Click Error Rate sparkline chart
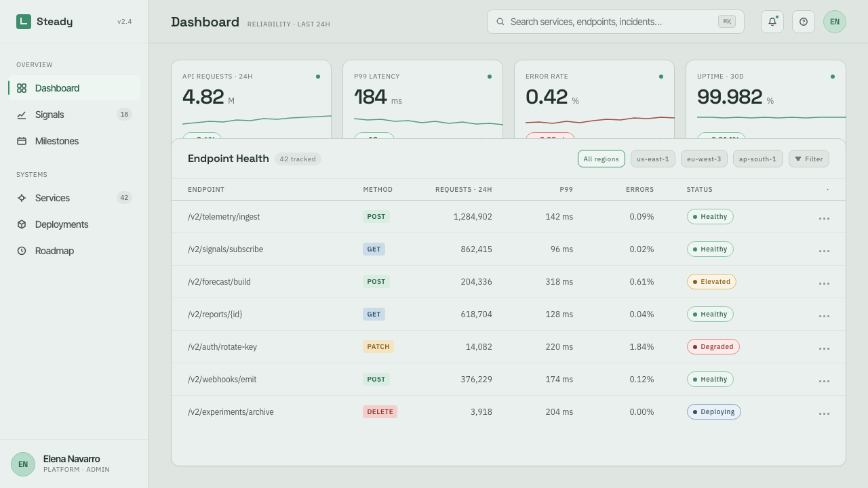This screenshot has width=868, height=488. tap(600, 120)
